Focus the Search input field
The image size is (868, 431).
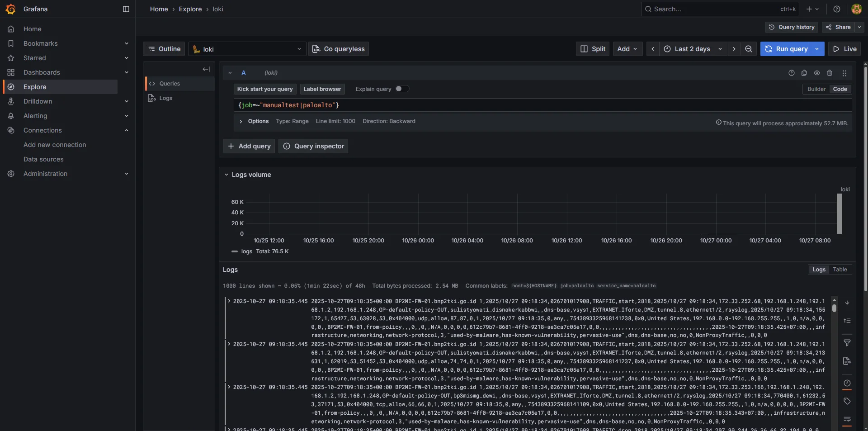click(720, 9)
